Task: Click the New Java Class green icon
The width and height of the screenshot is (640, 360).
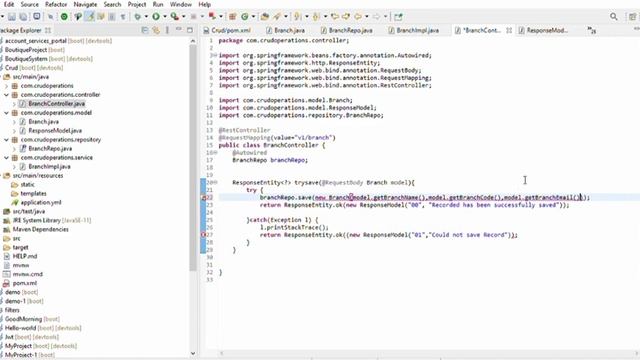Action: [244, 17]
